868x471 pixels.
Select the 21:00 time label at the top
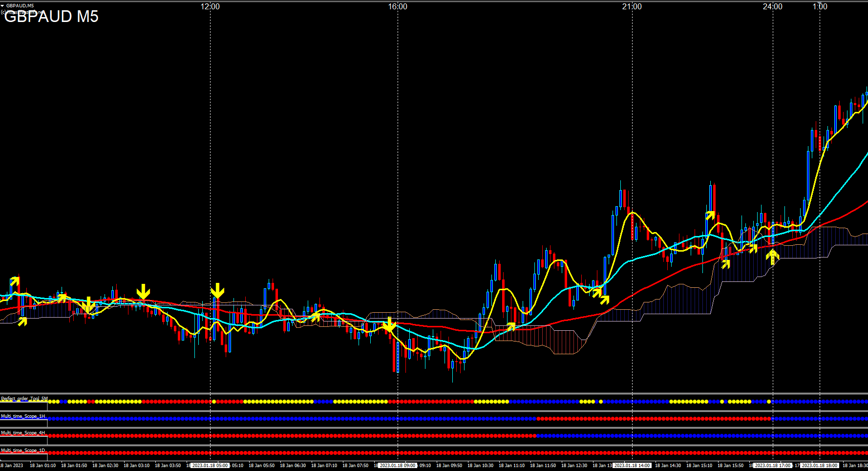pos(632,6)
